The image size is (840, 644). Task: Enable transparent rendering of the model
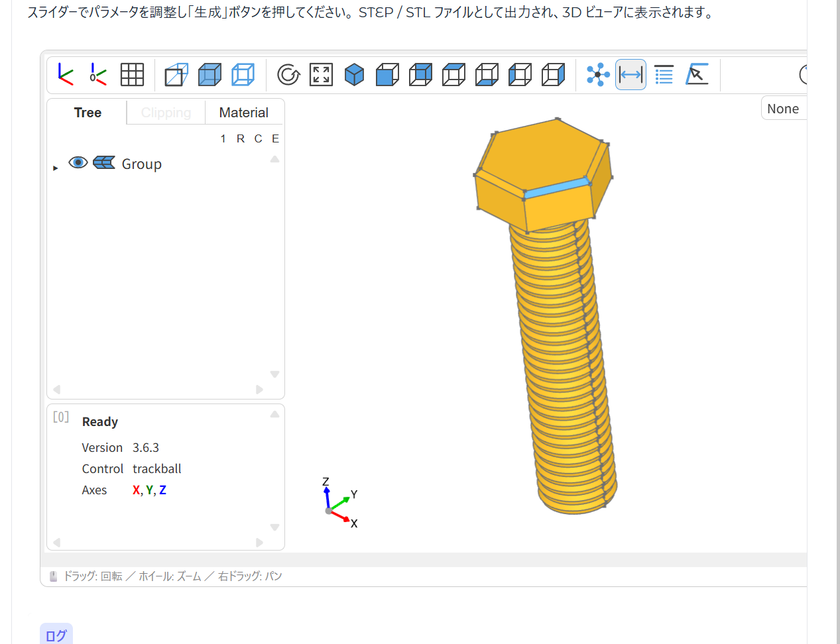point(210,74)
